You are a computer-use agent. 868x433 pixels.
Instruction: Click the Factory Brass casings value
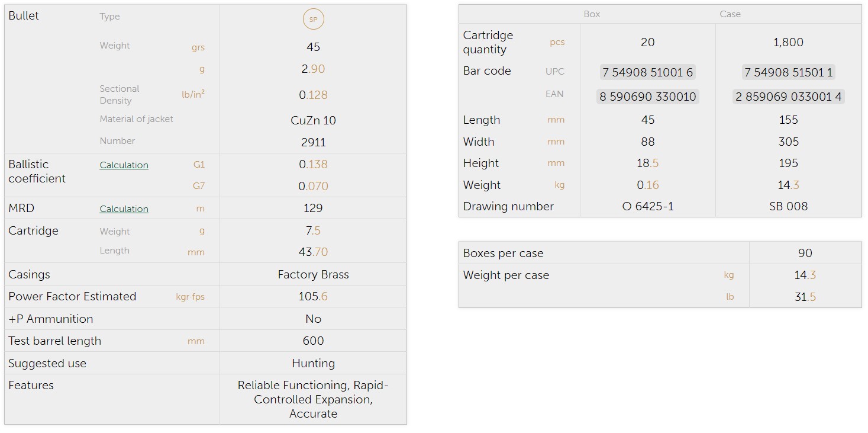[x=313, y=275]
